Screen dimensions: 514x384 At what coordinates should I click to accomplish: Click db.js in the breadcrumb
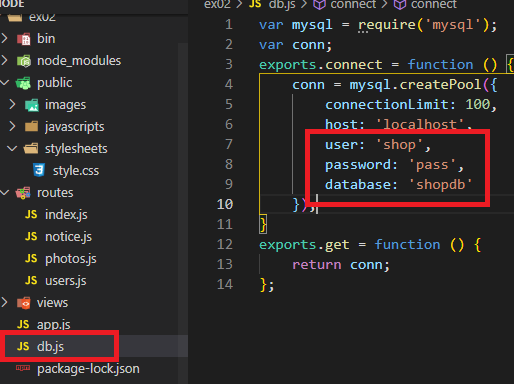point(282,4)
